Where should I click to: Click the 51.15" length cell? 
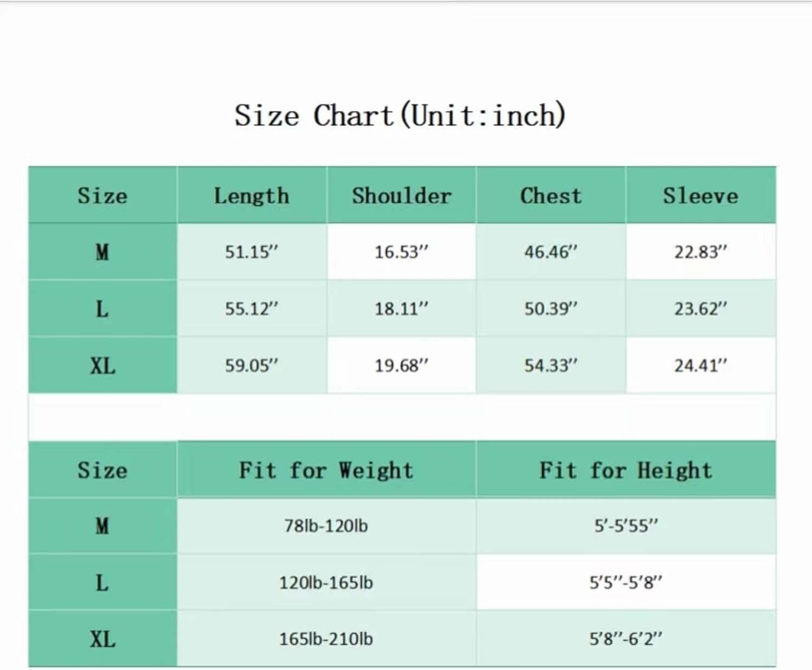click(x=252, y=252)
